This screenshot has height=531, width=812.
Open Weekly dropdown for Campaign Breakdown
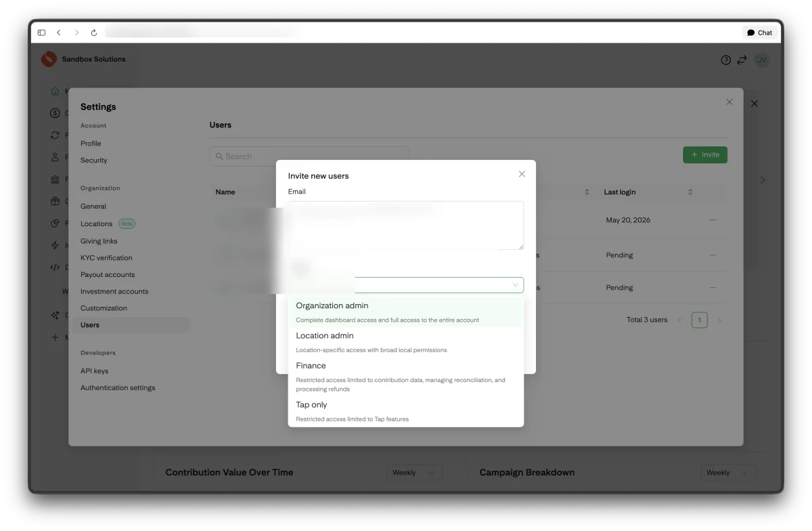728,473
